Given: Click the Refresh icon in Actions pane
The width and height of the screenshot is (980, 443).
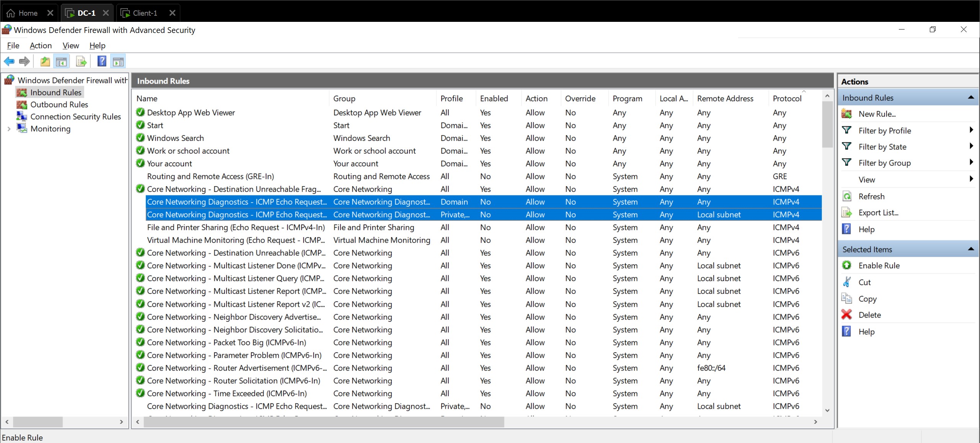Looking at the screenshot, I should [846, 196].
